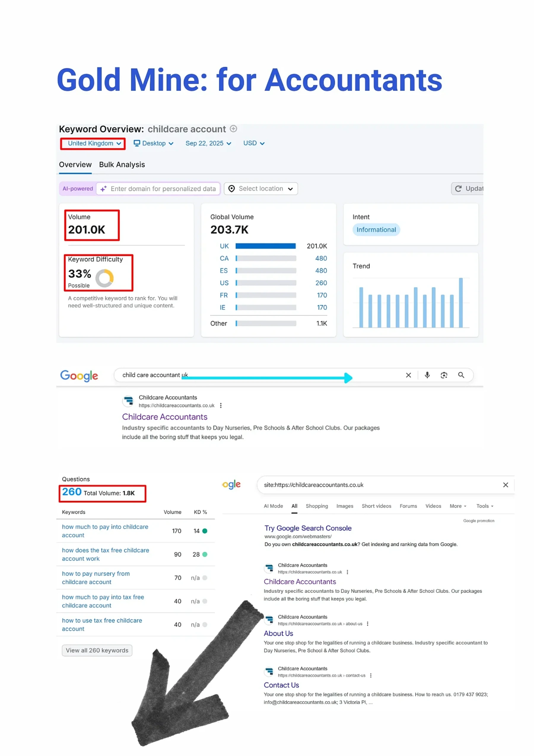Select the AI Mode search tab
Screen dimensions: 534x756
coord(273,506)
